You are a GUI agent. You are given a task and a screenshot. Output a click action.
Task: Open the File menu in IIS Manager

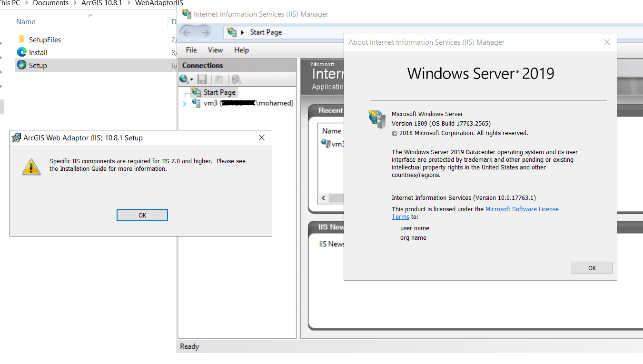click(191, 50)
